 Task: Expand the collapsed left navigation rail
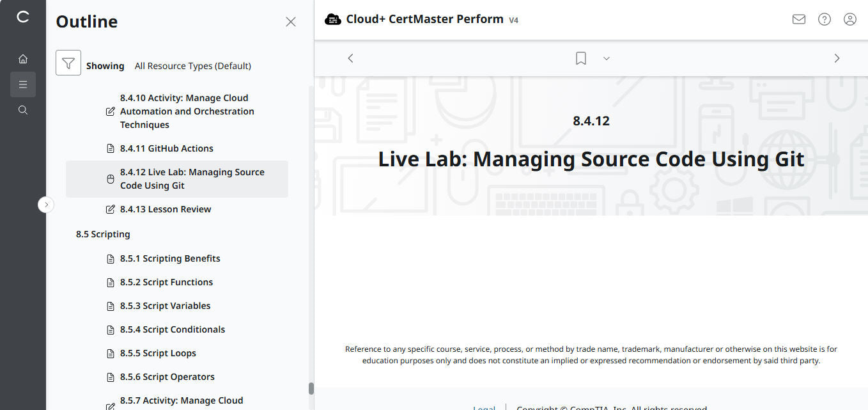[46, 204]
